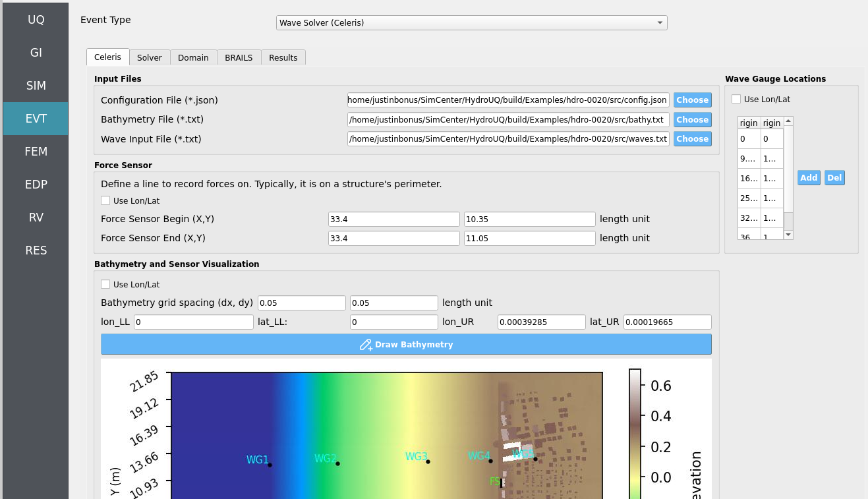Enable Use Lon/Lat for Wave Gauge Locations
868x499 pixels.
tap(736, 99)
